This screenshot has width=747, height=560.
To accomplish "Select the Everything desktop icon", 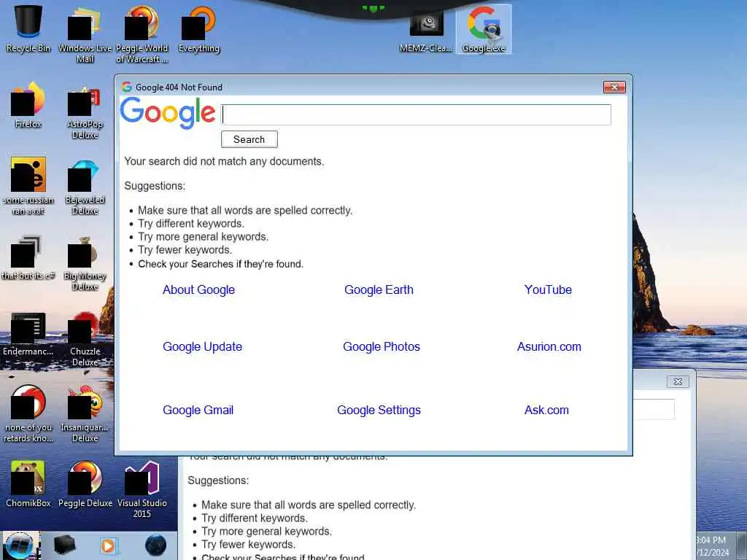I will coord(198,29).
